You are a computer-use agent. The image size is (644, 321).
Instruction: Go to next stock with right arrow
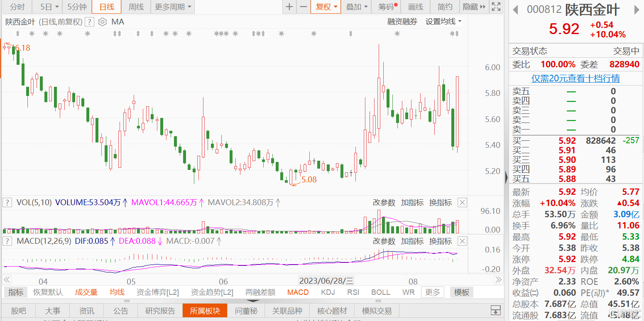[637, 10]
